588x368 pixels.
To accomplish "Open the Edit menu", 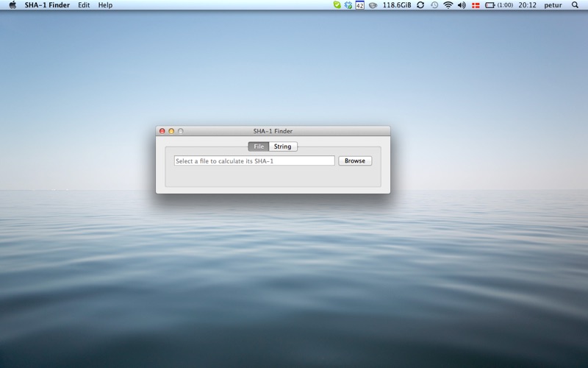I will (84, 5).
